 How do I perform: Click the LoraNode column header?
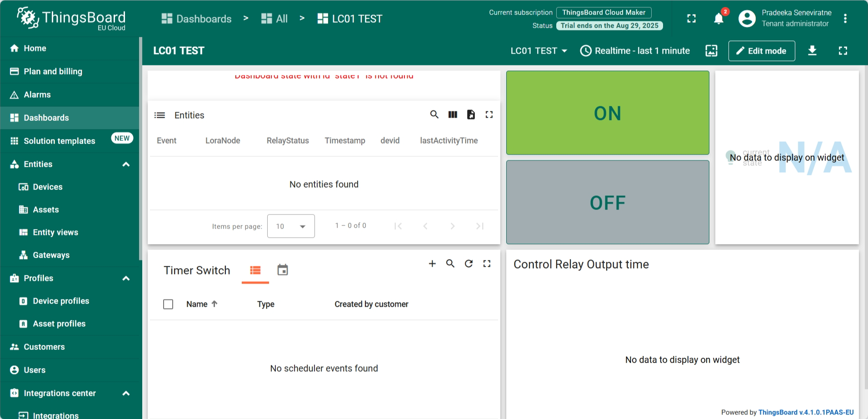pos(223,140)
